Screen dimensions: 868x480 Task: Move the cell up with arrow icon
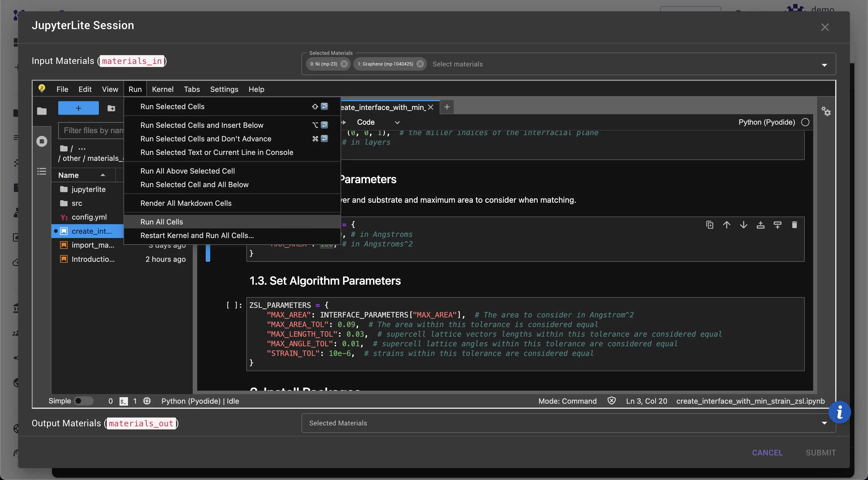coord(726,225)
